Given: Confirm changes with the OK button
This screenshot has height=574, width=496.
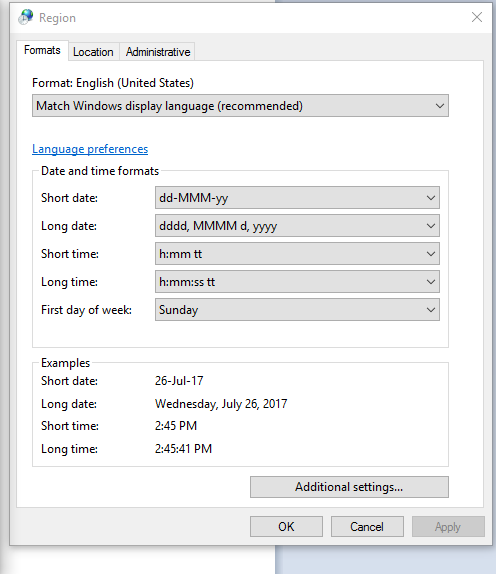Looking at the screenshot, I should coord(286,526).
